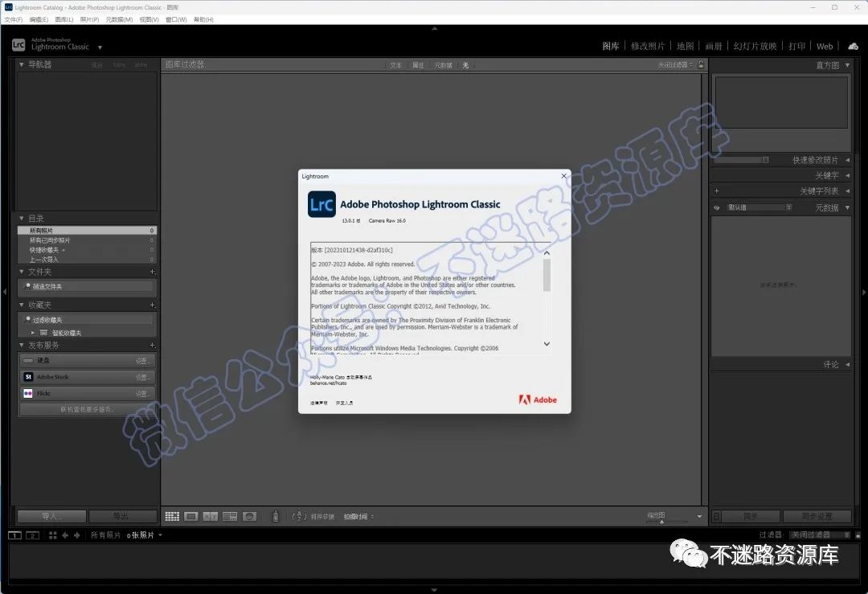Image resolution: width=868 pixels, height=594 pixels.
Task: Open the Help (帮助) menu
Action: coord(203,19)
